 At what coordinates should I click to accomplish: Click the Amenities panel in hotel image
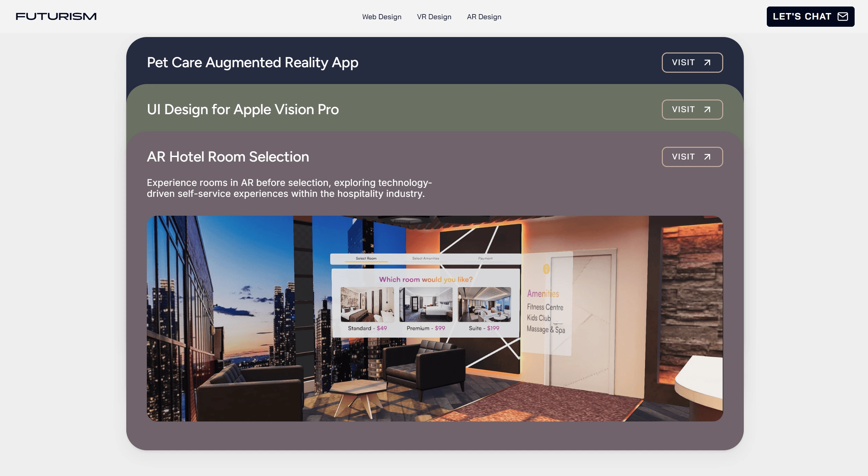(546, 310)
